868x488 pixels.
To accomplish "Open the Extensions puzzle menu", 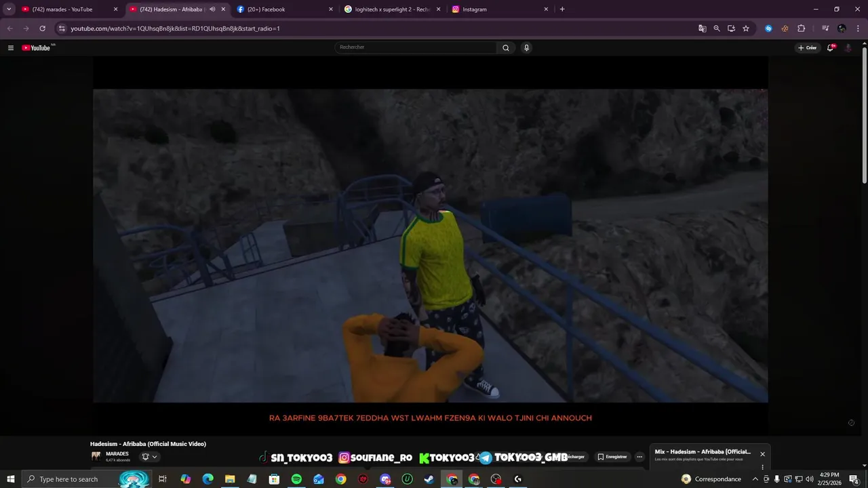I will click(x=801, y=28).
